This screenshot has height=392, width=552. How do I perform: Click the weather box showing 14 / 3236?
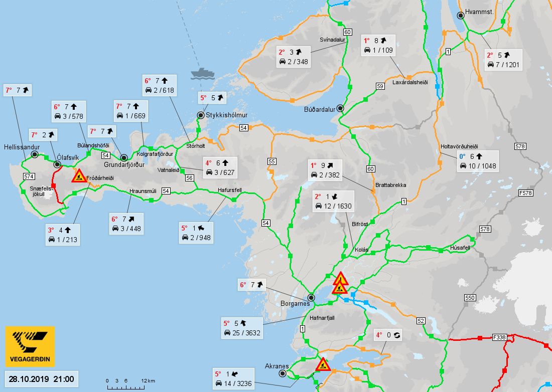[233, 378]
